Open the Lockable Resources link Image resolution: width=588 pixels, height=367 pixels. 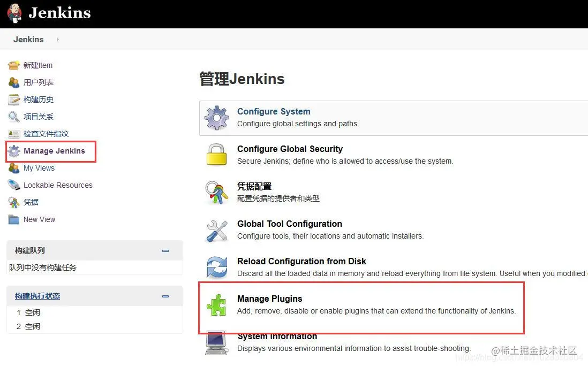click(58, 185)
